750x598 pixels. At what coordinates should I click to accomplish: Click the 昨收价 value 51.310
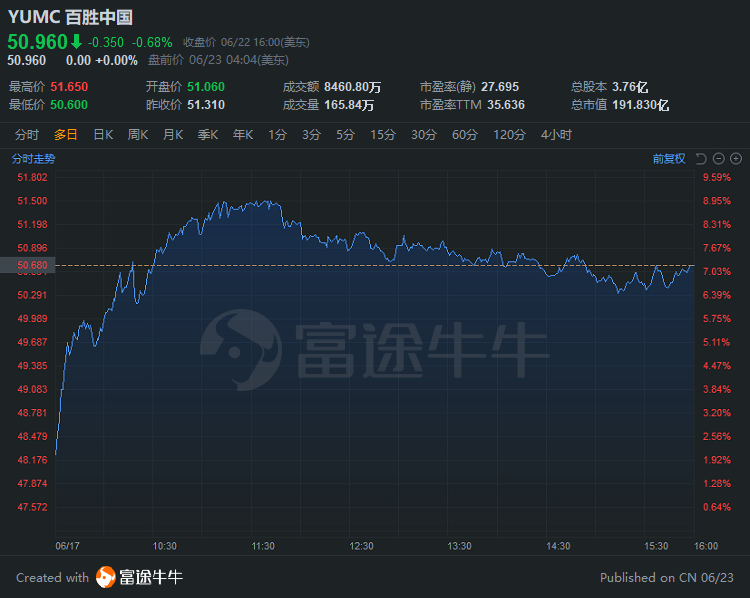[x=206, y=105]
